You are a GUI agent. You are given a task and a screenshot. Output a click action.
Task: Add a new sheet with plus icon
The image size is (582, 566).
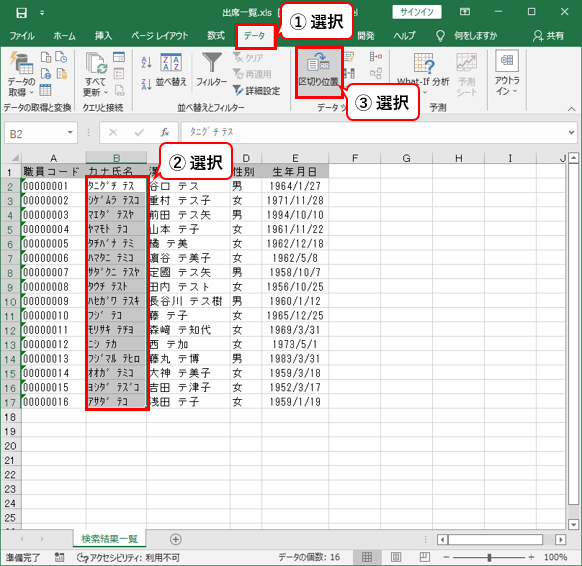176,539
